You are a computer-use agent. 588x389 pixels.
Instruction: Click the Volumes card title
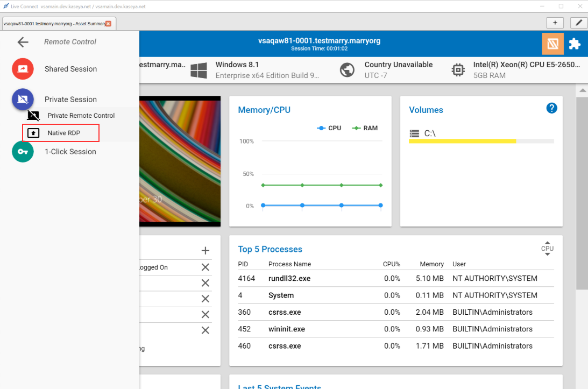tap(426, 110)
